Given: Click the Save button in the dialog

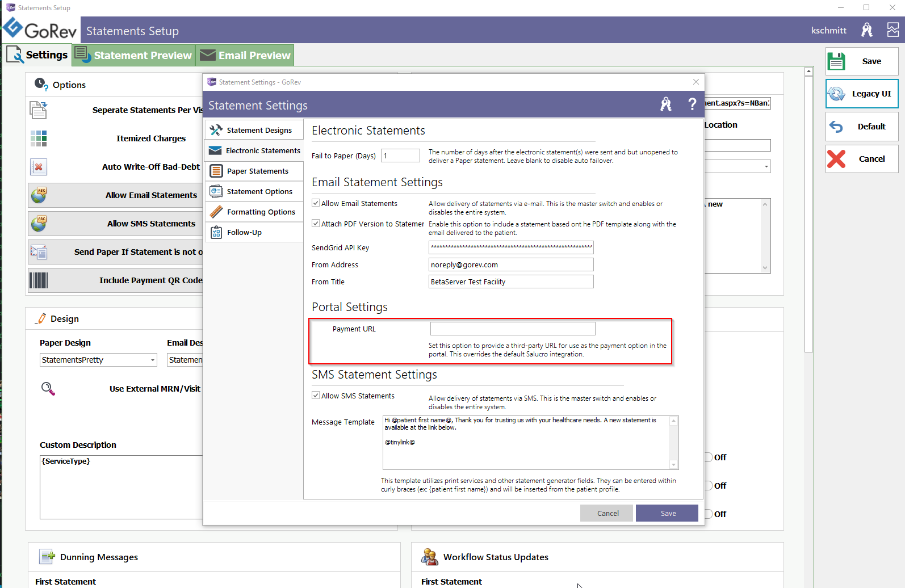Looking at the screenshot, I should tap(667, 513).
